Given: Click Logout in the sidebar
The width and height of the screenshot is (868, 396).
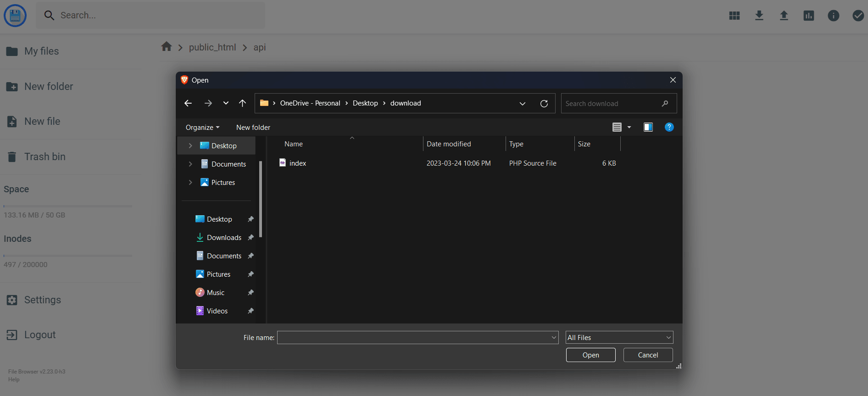Looking at the screenshot, I should pos(31,335).
